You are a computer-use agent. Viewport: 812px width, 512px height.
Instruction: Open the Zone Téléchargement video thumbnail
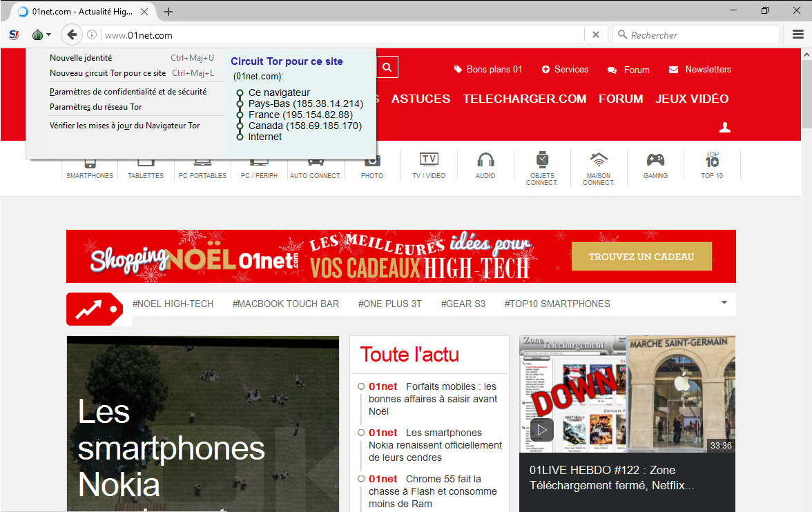pos(627,395)
